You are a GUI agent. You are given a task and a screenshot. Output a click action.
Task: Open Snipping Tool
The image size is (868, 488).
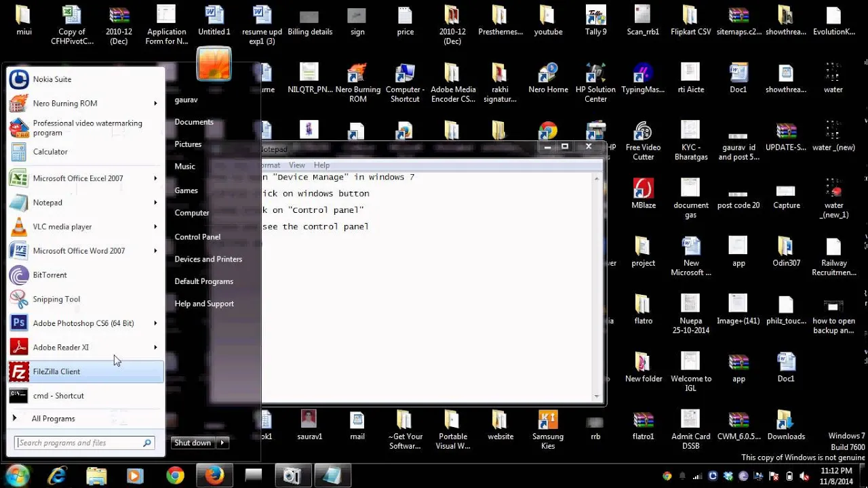tap(85, 299)
